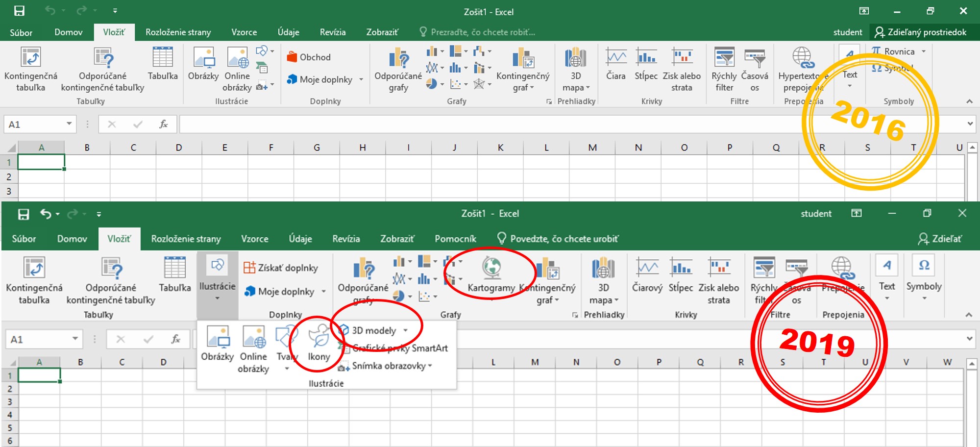
Task: Select cell A1 in top window
Action: tap(41, 162)
